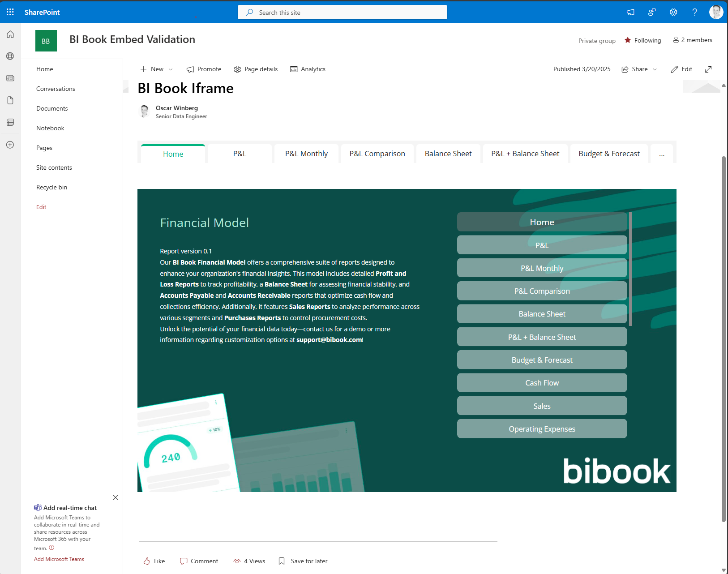Click author Oscar Winberg's avatar
The image size is (728, 574).
point(144,111)
